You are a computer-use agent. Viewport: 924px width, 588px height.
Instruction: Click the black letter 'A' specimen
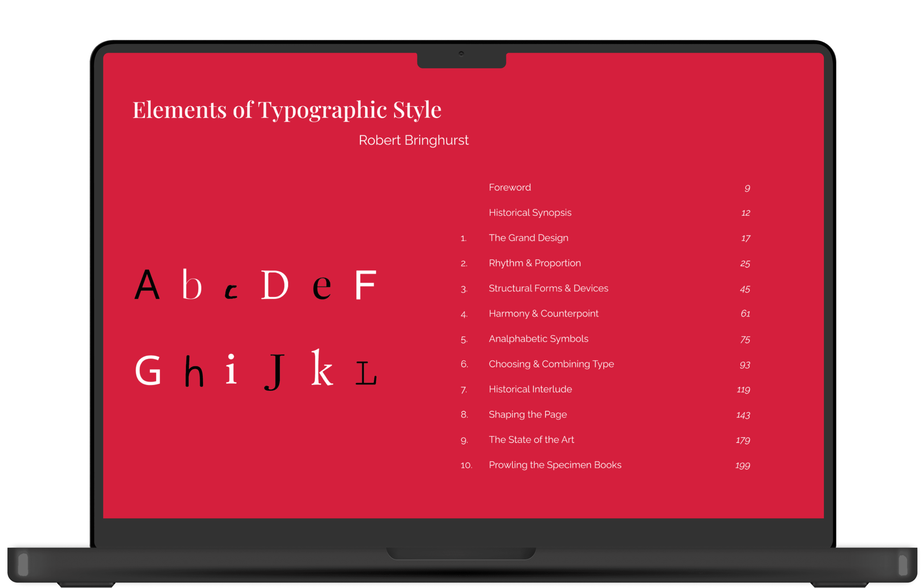[147, 284]
